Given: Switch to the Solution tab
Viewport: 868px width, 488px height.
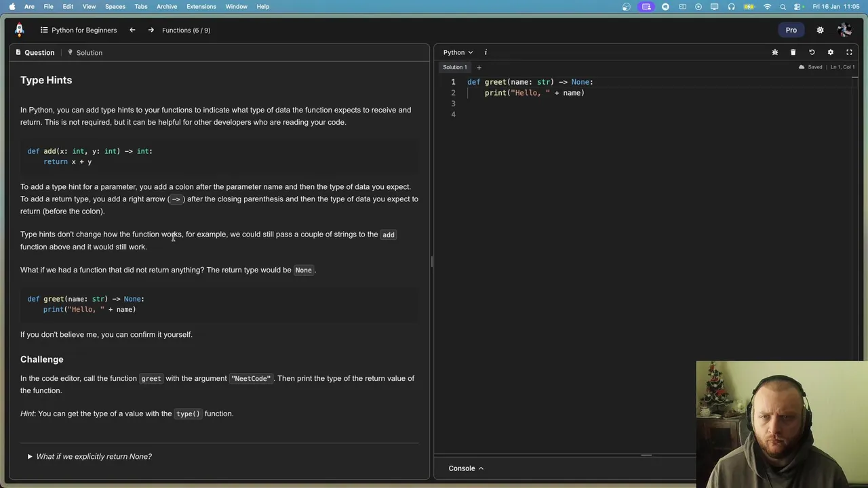Looking at the screenshot, I should (x=85, y=52).
